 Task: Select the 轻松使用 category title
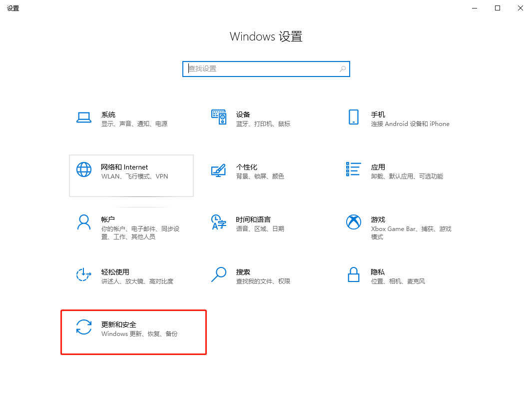[x=115, y=272]
